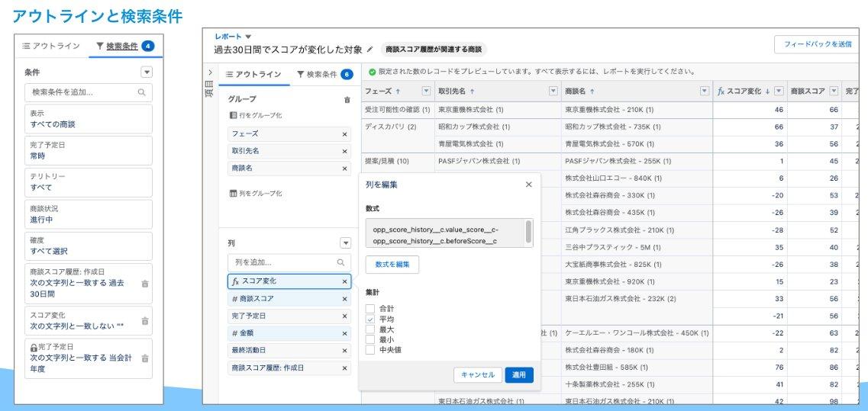Screen dimensions: 868x411
Task: Open the 条件 dropdown menu in left panel
Action: [x=146, y=72]
